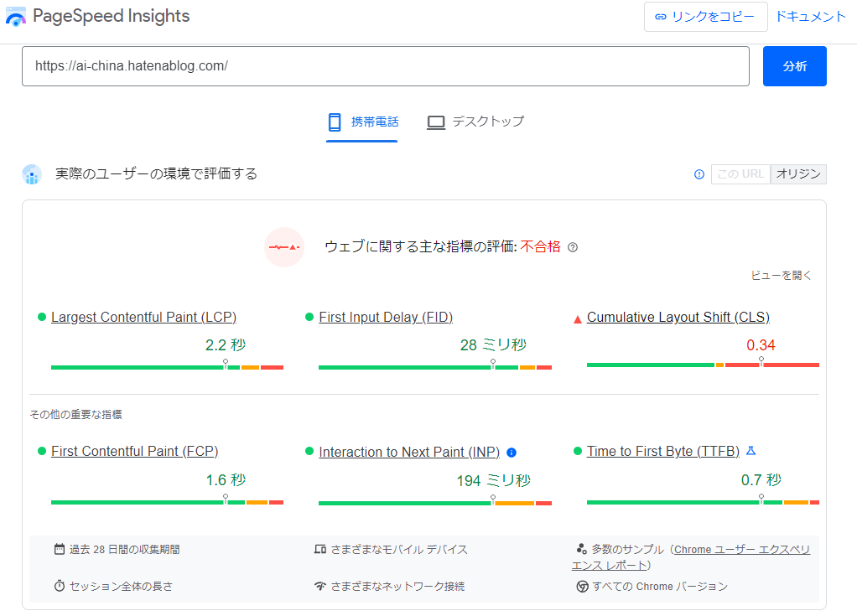Image resolution: width=857 pixels, height=616 pixels.
Task: Click the INP distribution bar
Action: pyautogui.click(x=435, y=503)
